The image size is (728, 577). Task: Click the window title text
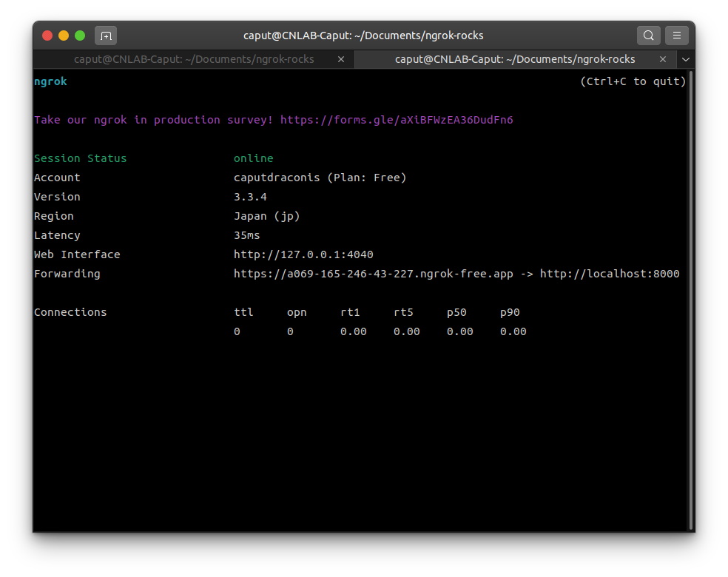[363, 36]
